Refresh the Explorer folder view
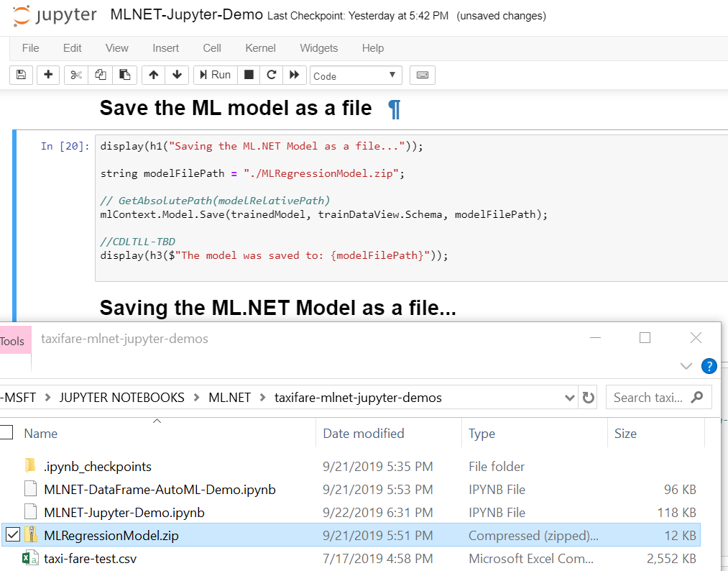Viewport: 728px width, 571px height. coord(589,398)
